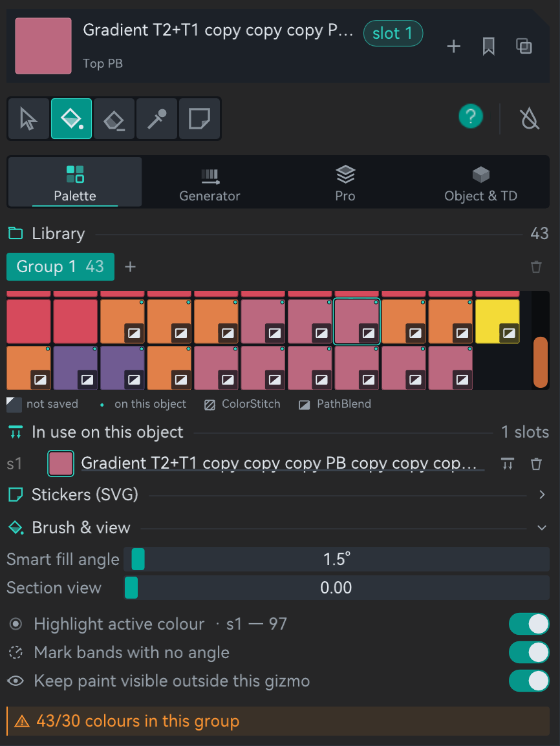Click the not saved legend entry
The height and width of the screenshot is (746, 560).
(x=42, y=404)
